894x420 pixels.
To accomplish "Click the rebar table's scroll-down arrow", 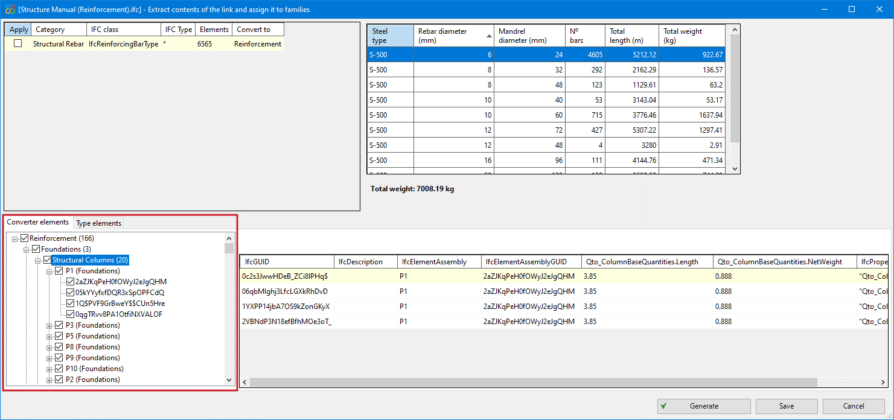I will point(734,169).
